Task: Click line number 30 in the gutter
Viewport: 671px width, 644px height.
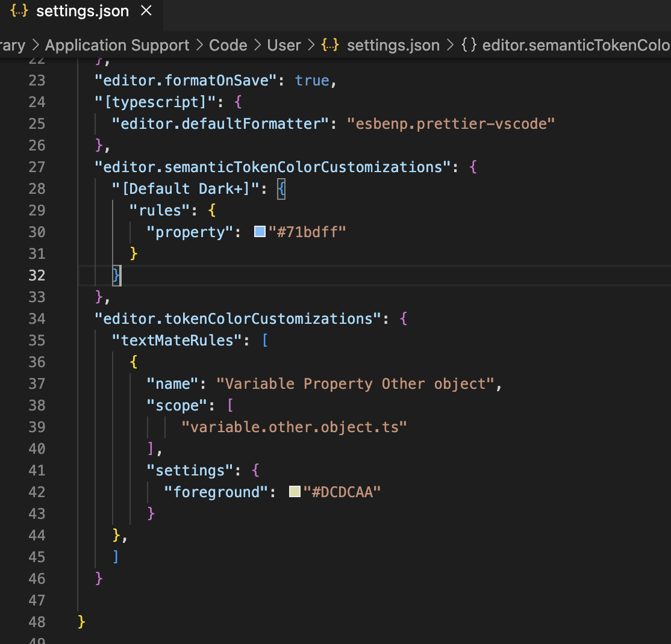Action: click(36, 232)
